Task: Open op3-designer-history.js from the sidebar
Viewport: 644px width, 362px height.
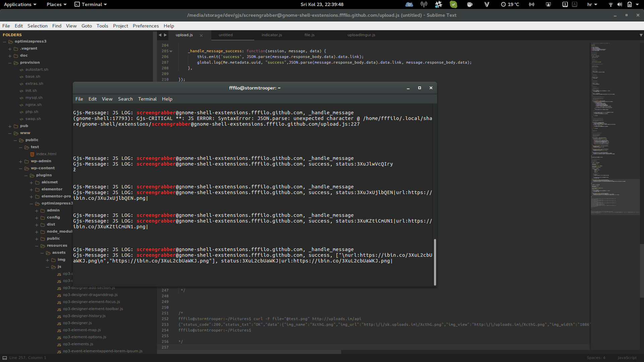Action: click(x=84, y=316)
